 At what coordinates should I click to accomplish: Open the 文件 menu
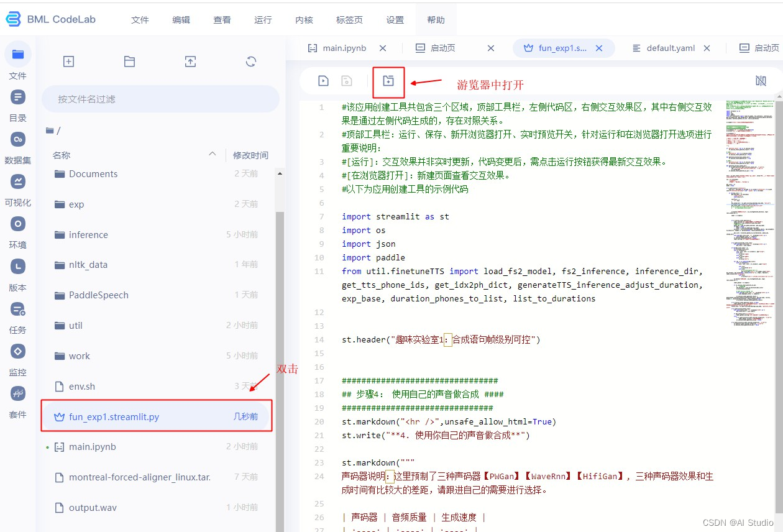pyautogui.click(x=140, y=20)
